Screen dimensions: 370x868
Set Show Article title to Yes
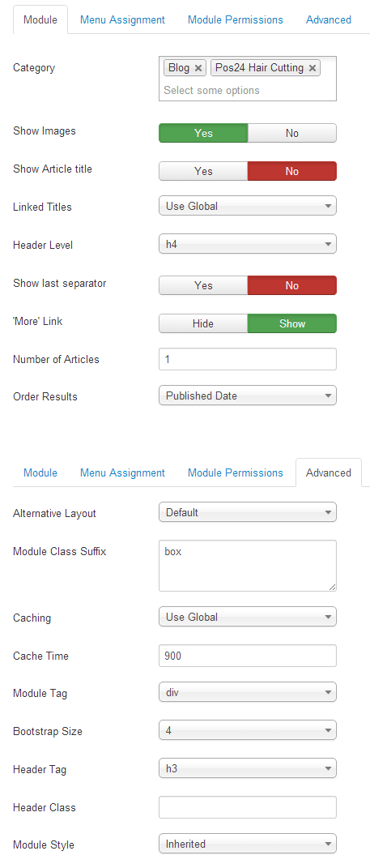click(203, 171)
